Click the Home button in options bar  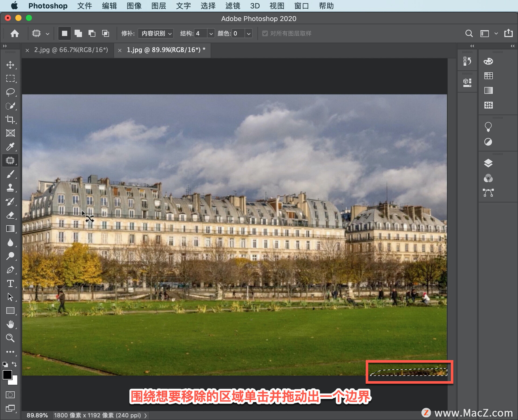(x=15, y=33)
